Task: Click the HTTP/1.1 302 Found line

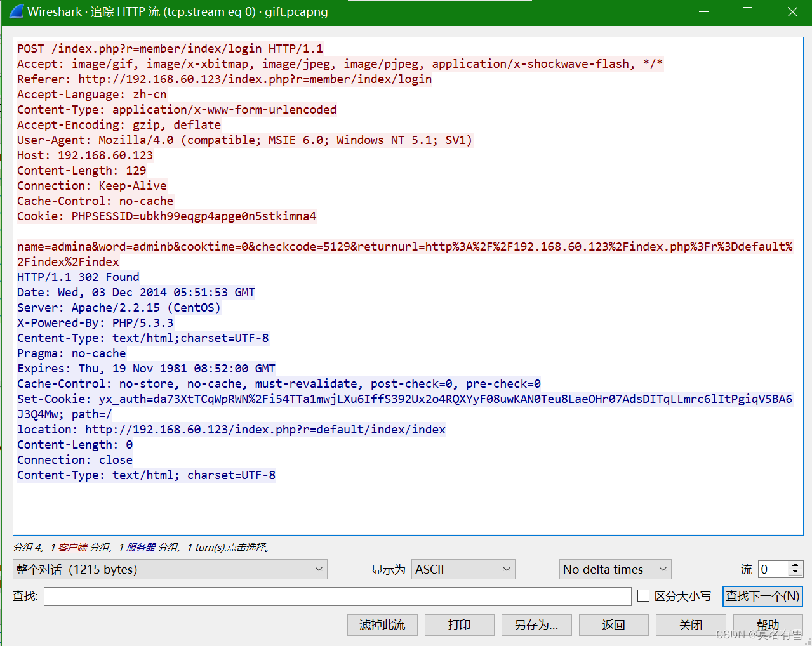Action: coord(78,277)
